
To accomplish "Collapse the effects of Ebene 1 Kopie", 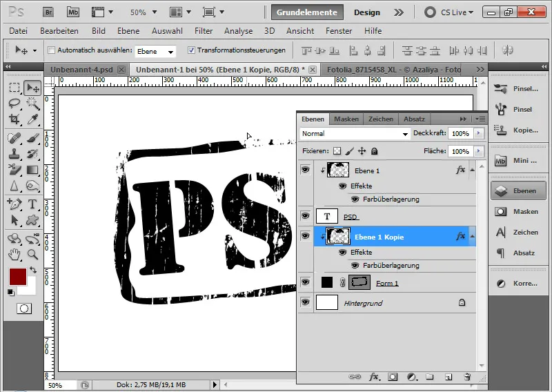I will (473, 236).
